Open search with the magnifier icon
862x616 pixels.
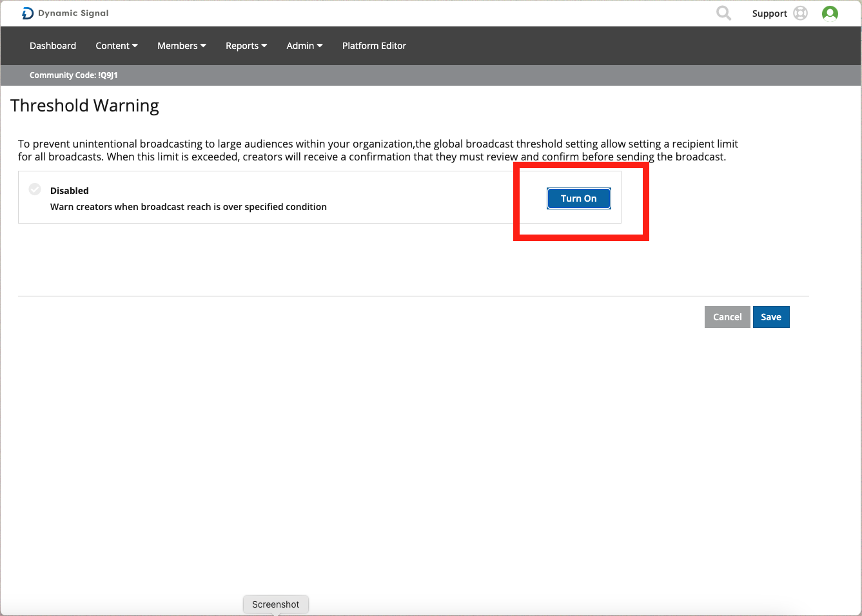[x=723, y=13]
